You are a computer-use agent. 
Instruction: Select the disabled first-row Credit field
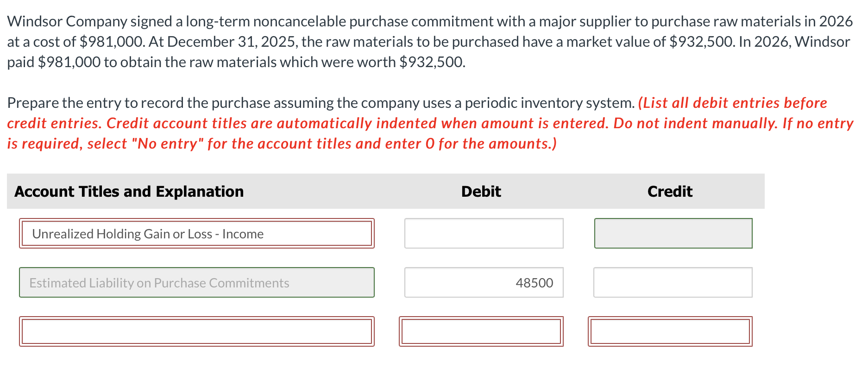(x=673, y=233)
